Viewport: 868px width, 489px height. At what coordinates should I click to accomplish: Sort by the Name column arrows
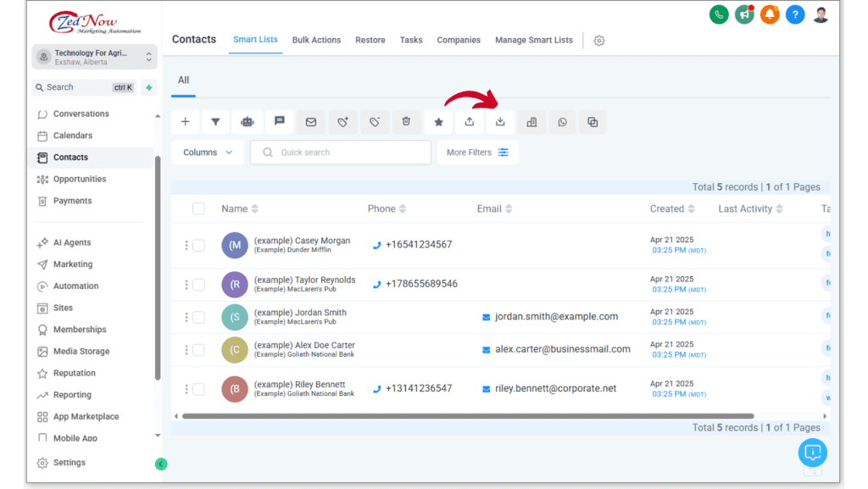click(255, 209)
